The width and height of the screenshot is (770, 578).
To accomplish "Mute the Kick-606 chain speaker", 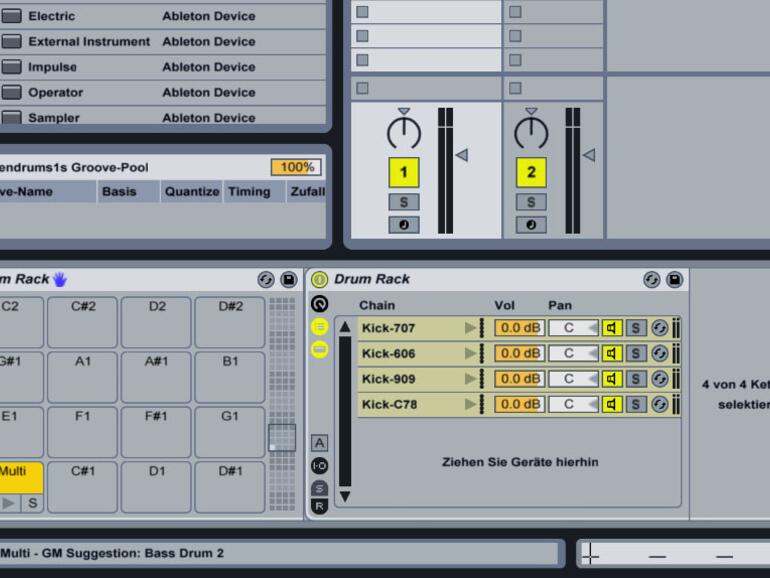I will [x=612, y=354].
